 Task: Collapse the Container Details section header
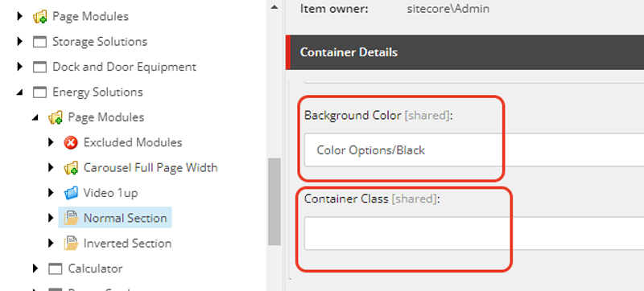464,52
